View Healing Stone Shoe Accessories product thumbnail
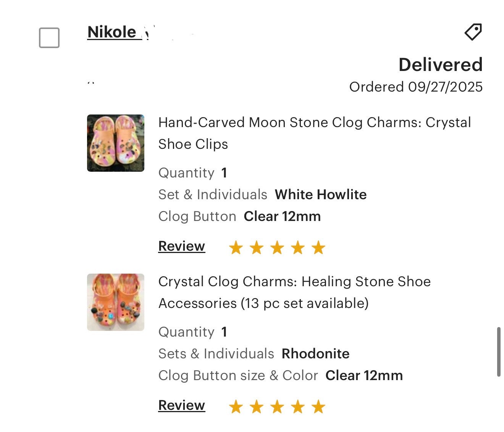This screenshot has width=504, height=432. pos(116,302)
